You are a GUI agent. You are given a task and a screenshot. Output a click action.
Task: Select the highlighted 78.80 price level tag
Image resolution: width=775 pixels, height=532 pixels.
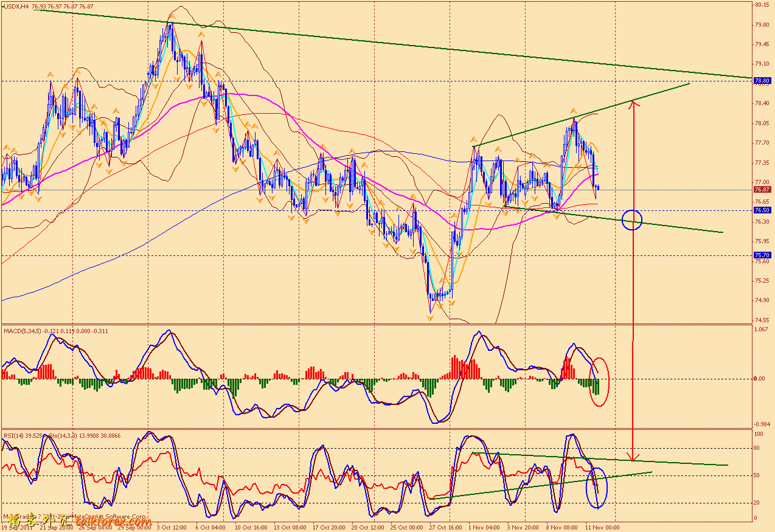tap(762, 80)
